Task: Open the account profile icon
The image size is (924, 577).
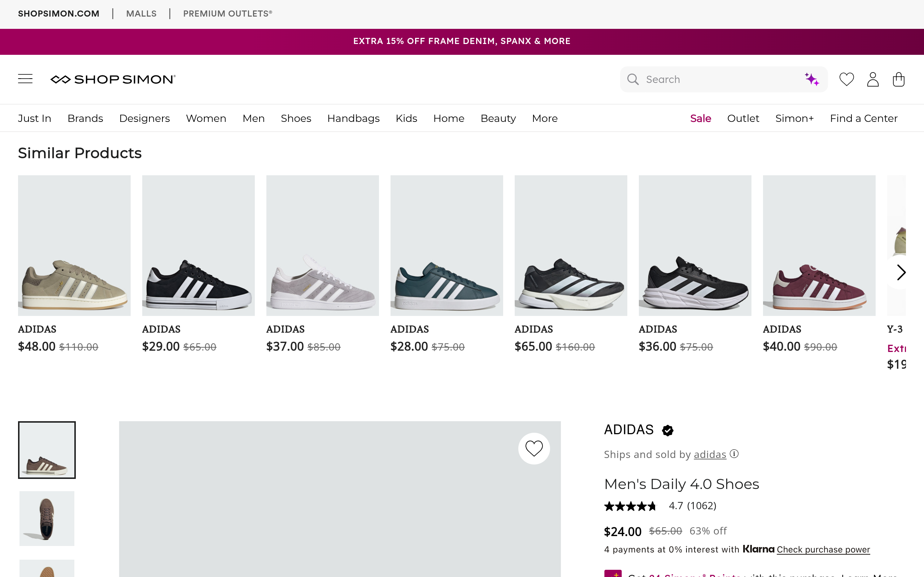Action: (x=873, y=79)
